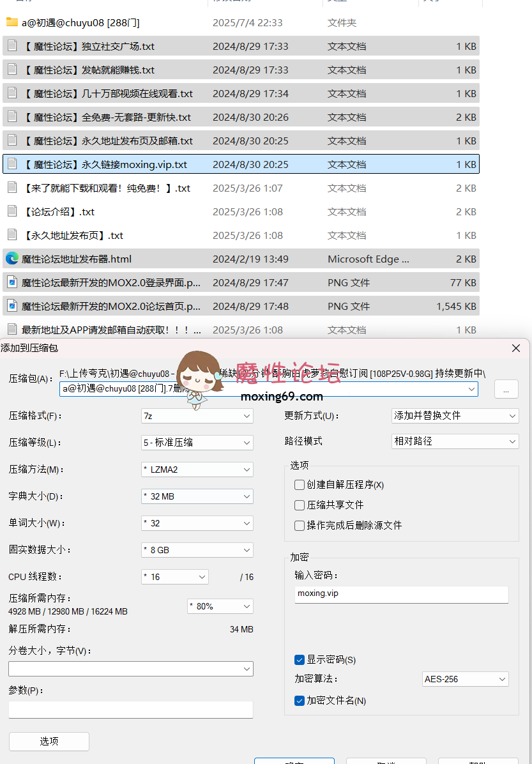Screen dimensions: 532x764
Task: Select the icon beside 【来了就能下载和观看！纯免费！】.txt
Action: (12, 188)
